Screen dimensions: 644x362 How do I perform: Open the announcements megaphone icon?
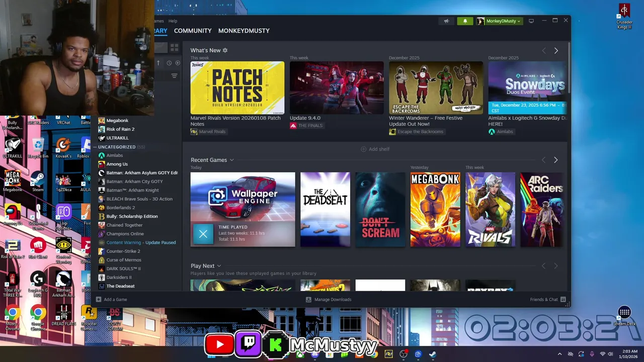click(x=446, y=21)
